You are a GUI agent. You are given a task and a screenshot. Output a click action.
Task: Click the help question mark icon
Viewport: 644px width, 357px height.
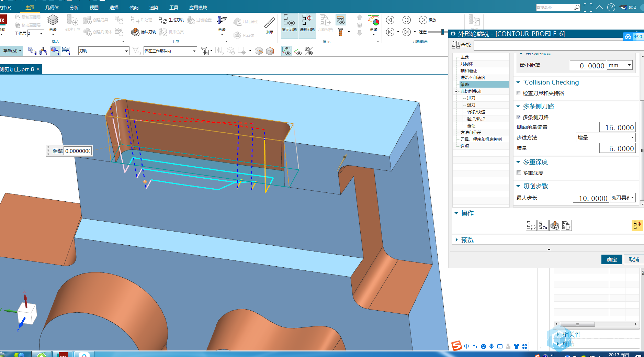point(611,7)
